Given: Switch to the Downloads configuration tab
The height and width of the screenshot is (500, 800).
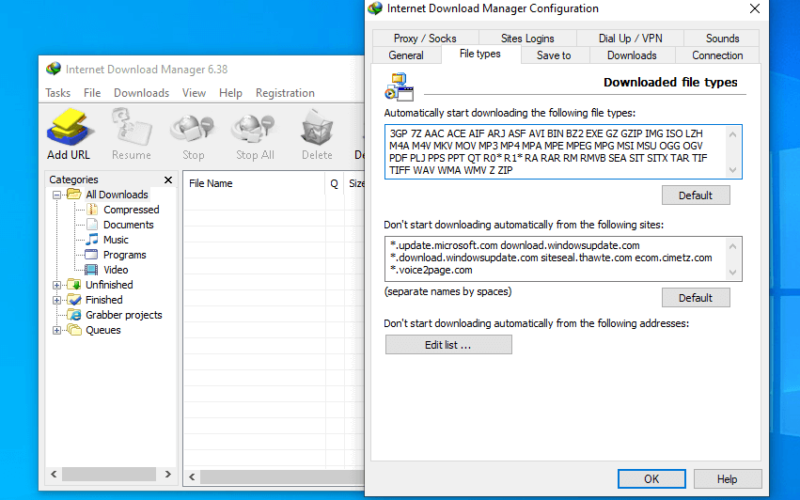Looking at the screenshot, I should (x=632, y=55).
